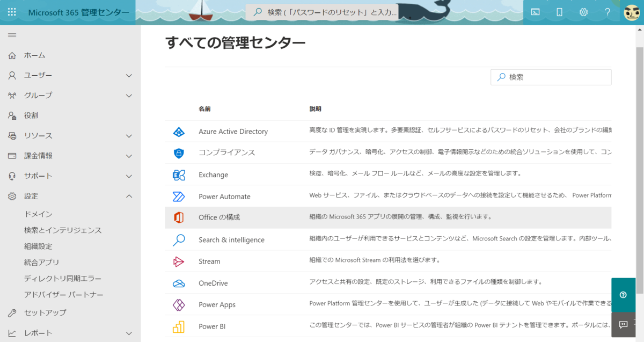Expand the グループ menu chevron
The image size is (644, 342).
[129, 96]
